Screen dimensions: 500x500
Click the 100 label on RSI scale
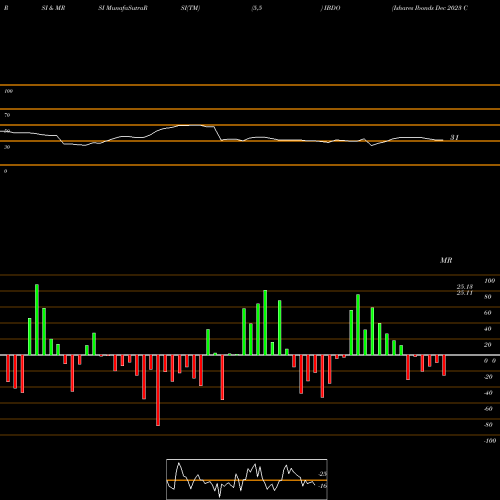[x=8, y=91]
